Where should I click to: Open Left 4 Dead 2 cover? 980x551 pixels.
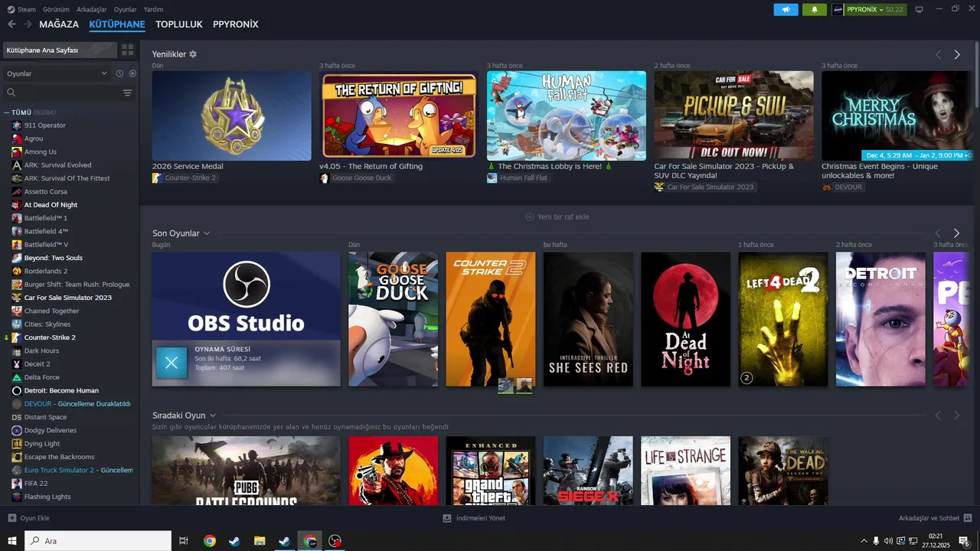click(x=783, y=319)
